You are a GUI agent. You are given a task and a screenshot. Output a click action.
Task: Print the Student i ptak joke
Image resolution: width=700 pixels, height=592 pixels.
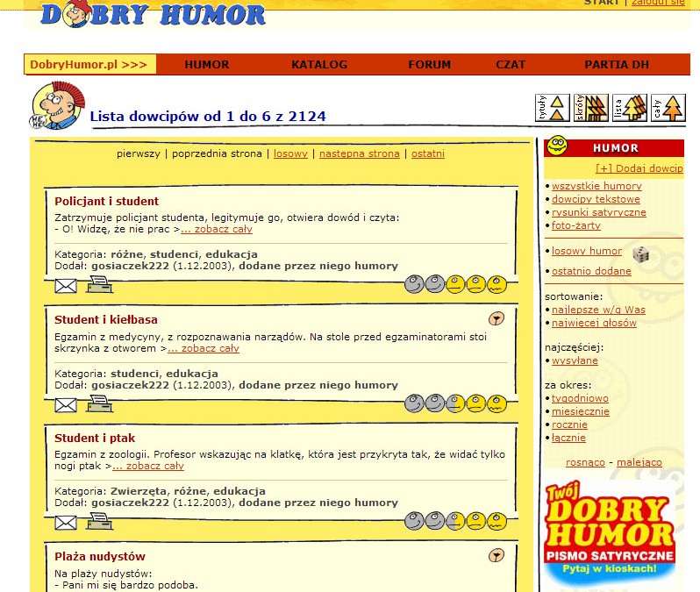tap(100, 522)
